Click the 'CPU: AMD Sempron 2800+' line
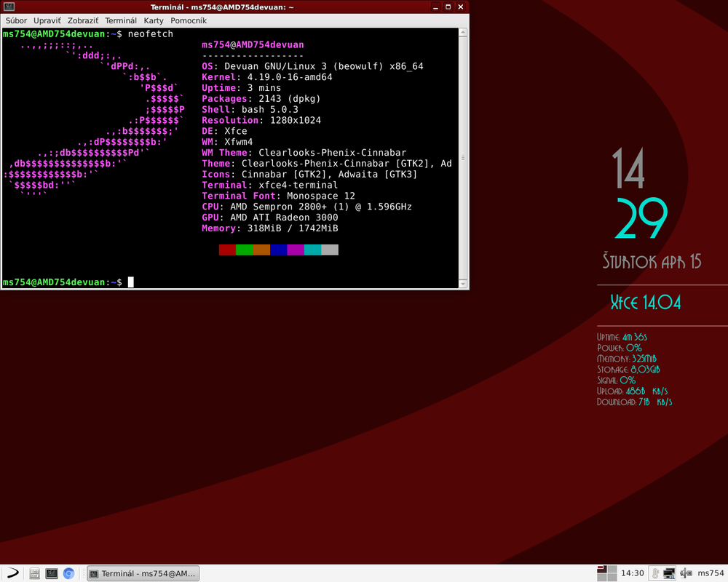The width and height of the screenshot is (728, 582). [307, 207]
